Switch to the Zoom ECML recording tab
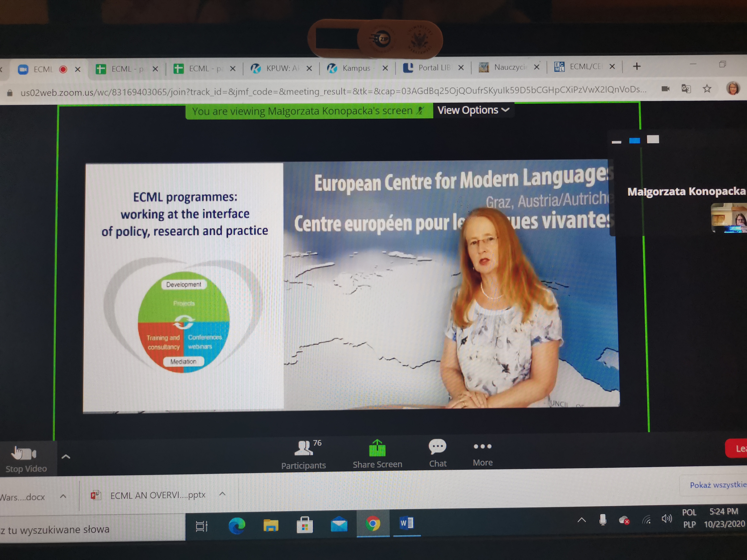Viewport: 747px width, 560px height. pyautogui.click(x=43, y=70)
